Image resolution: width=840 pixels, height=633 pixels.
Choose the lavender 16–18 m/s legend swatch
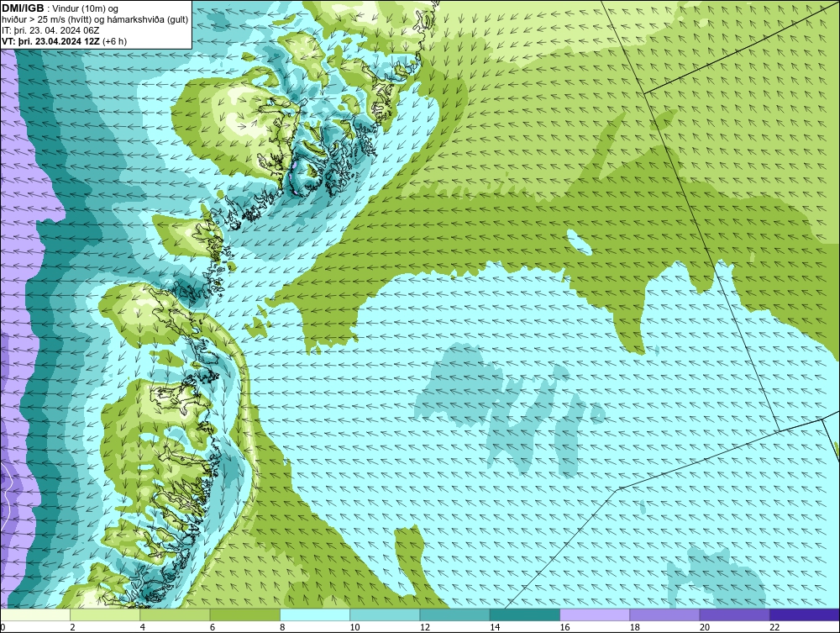pyautogui.click(x=595, y=615)
